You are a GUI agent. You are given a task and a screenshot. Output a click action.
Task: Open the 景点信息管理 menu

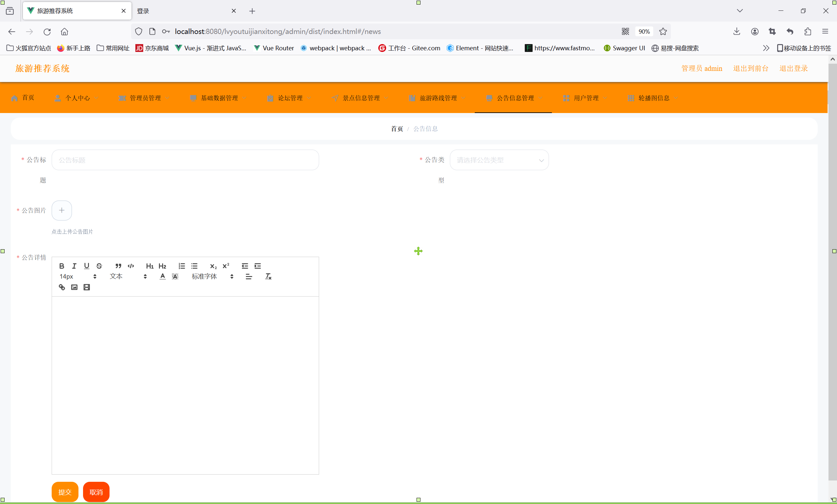[361, 98]
